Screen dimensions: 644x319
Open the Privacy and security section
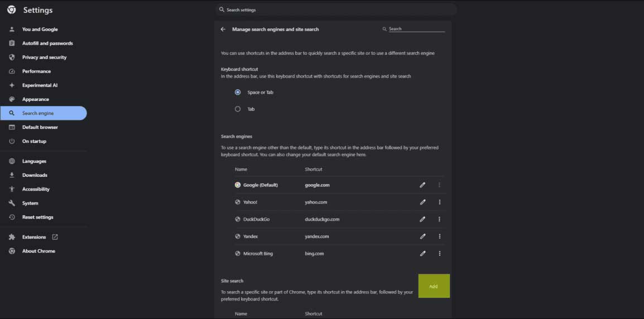pyautogui.click(x=44, y=57)
